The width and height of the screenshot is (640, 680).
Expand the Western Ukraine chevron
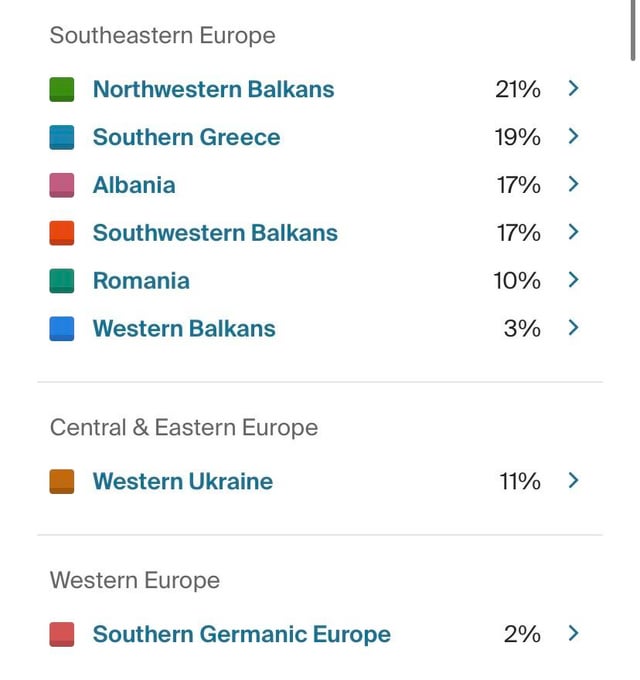[573, 480]
